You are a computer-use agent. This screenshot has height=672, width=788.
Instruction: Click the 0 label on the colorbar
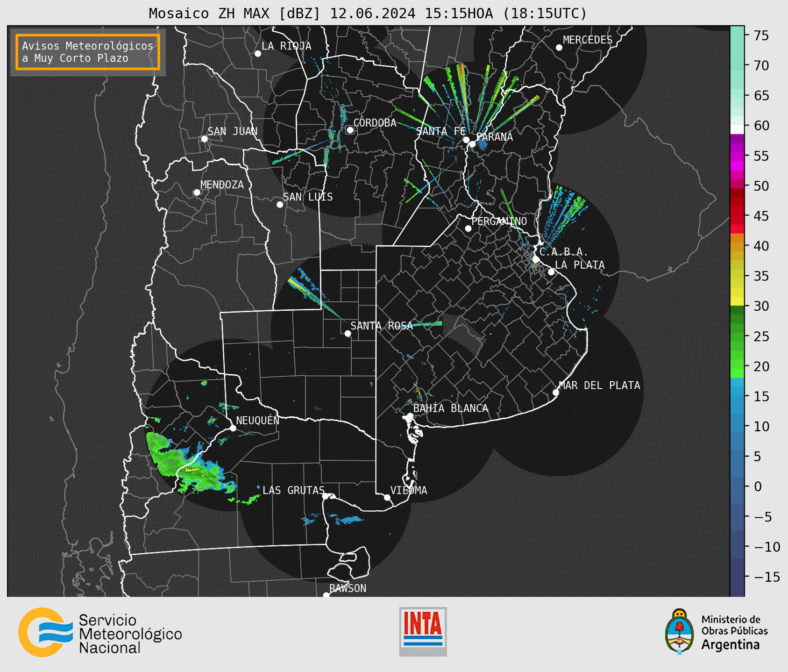click(x=758, y=486)
